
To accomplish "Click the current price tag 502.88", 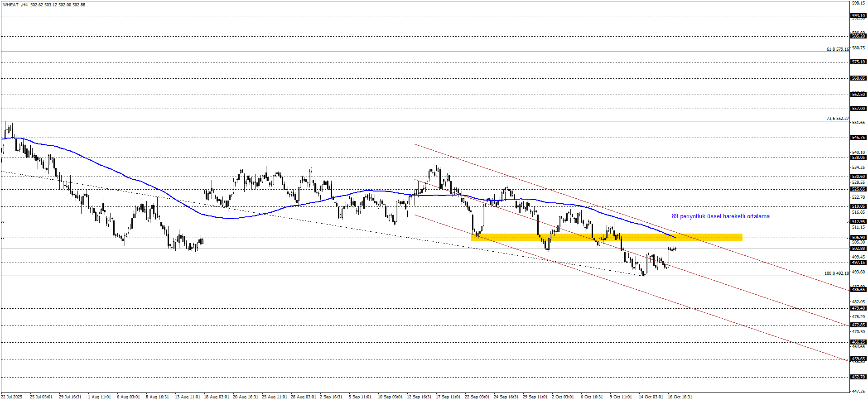I will [x=858, y=249].
